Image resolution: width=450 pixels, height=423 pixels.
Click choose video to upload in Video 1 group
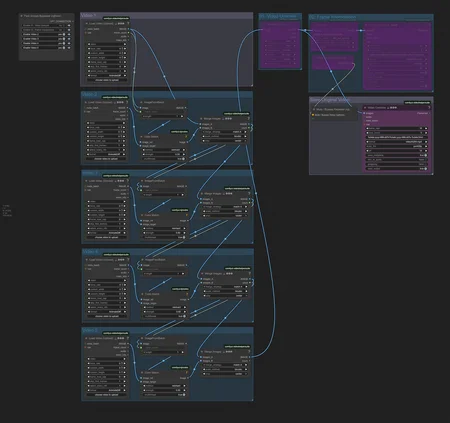click(107, 80)
